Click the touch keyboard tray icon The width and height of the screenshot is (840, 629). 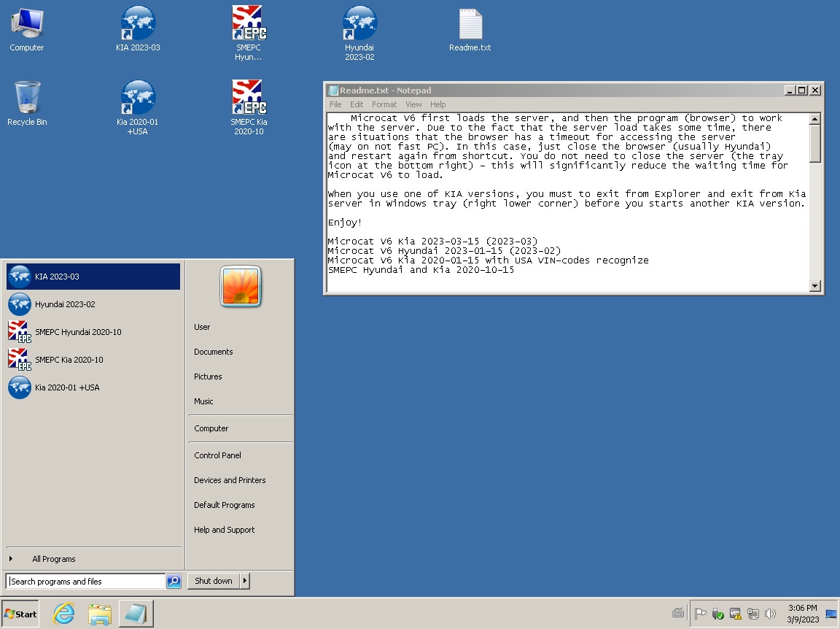click(677, 613)
